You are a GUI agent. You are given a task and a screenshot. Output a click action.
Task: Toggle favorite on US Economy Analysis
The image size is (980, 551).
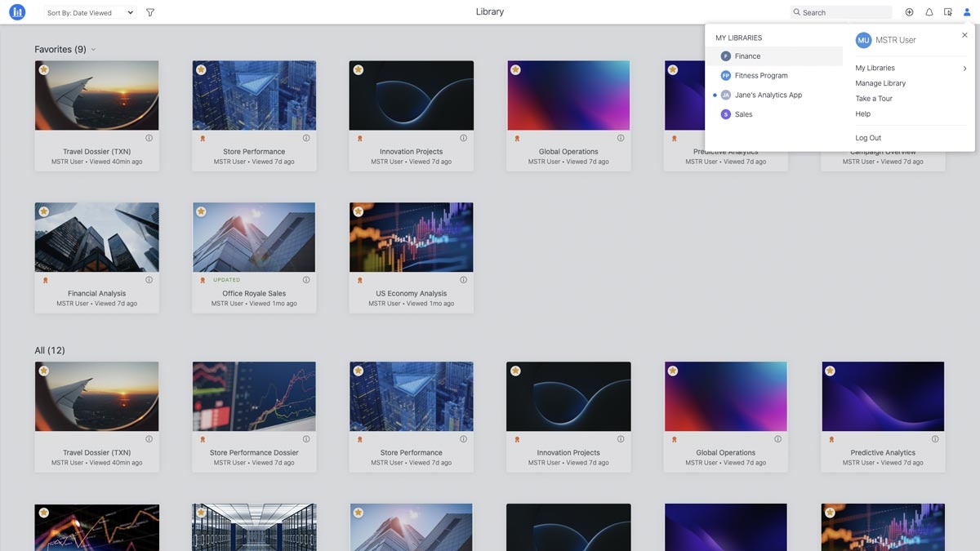click(359, 211)
